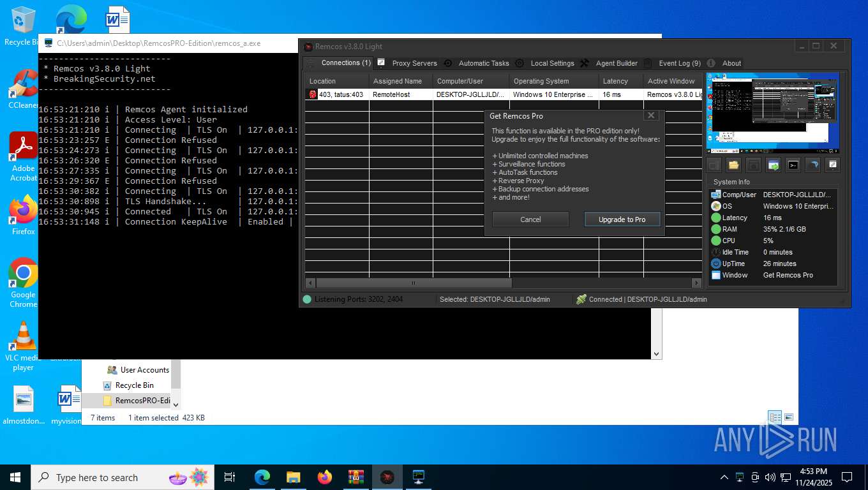The height and width of the screenshot is (490, 868).
Task: Click the Idle Time clock icon
Action: (716, 252)
